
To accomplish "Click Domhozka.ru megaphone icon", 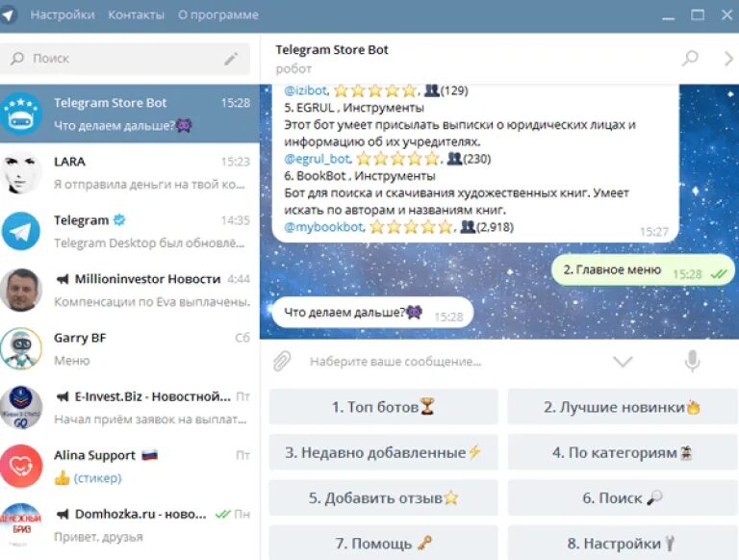I will tap(63, 514).
